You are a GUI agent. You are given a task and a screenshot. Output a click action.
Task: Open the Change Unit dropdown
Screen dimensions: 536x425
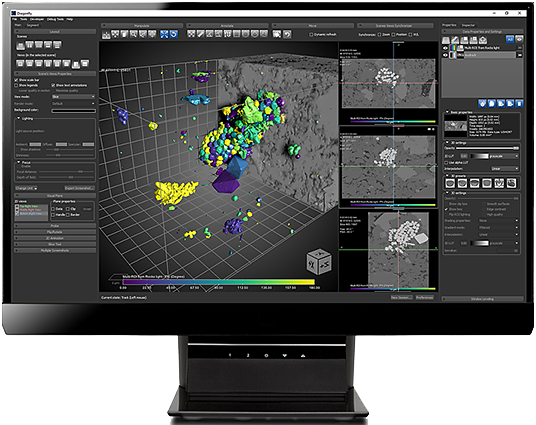pos(26,188)
